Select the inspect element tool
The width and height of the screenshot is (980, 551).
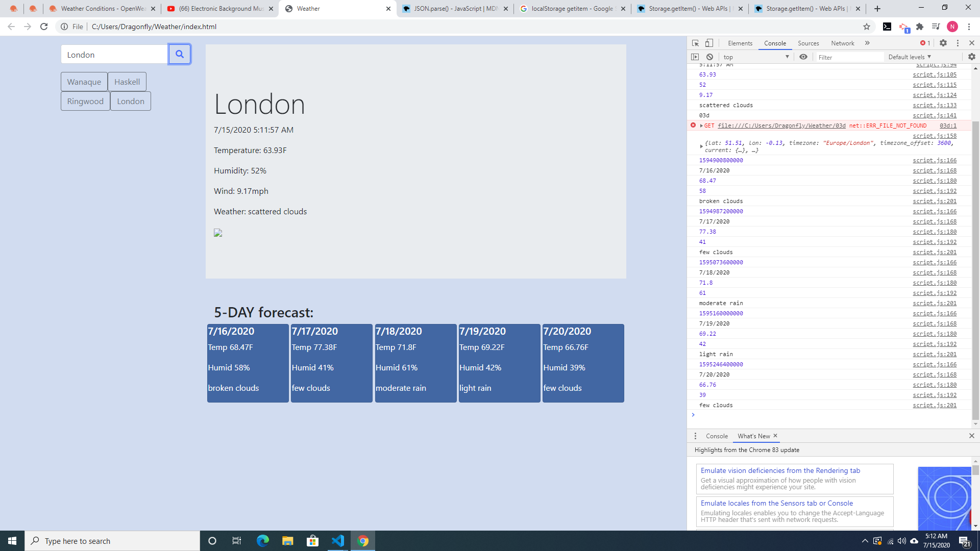(695, 43)
